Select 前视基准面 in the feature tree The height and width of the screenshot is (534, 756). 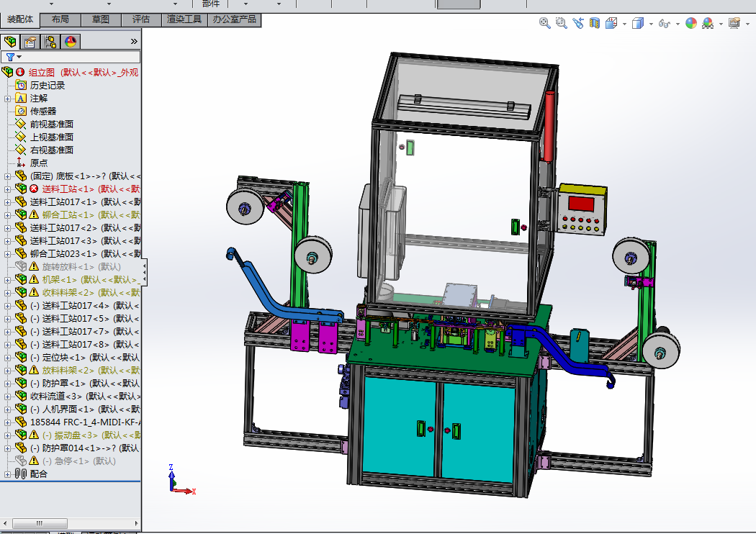[51, 124]
